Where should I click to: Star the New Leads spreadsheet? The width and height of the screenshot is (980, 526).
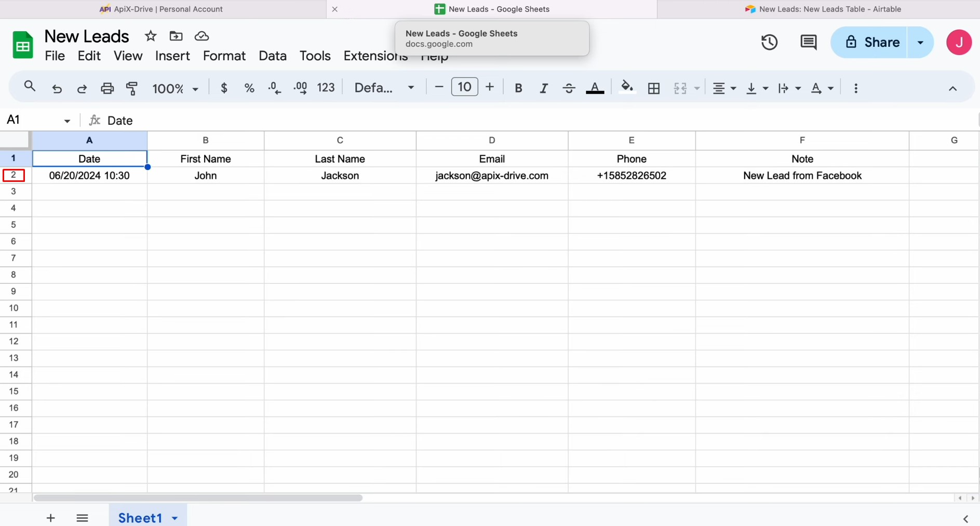150,36
